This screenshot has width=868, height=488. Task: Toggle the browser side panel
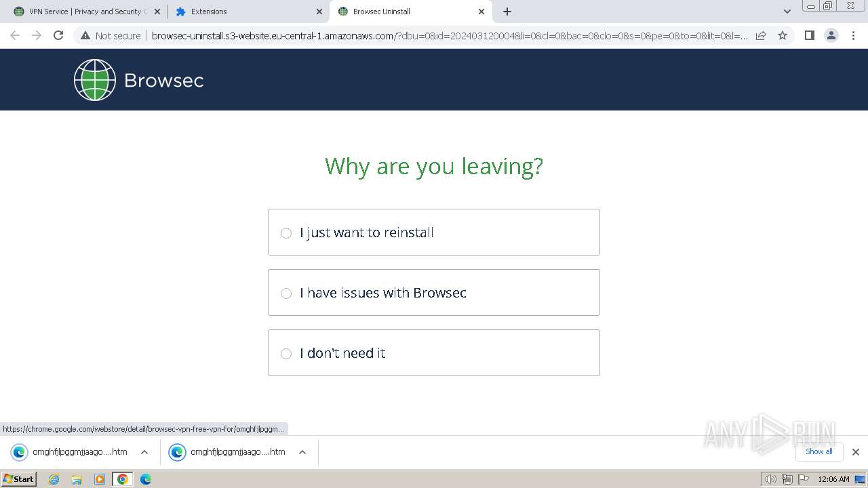(809, 35)
